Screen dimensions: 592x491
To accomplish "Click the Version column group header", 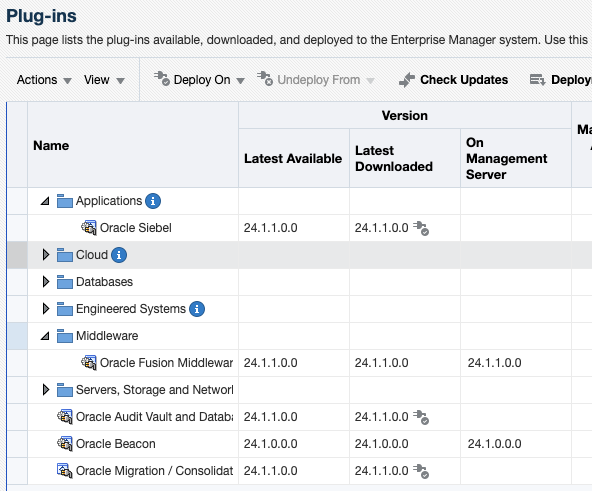I will tap(405, 115).
